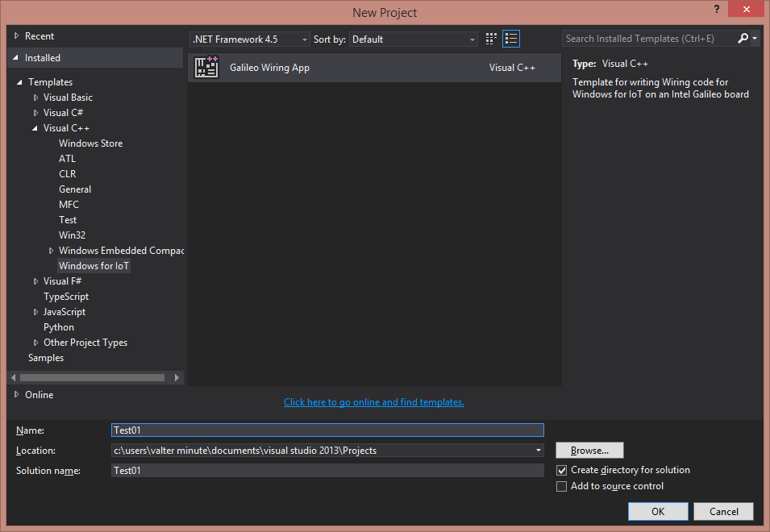Open the dialog help question mark

pyautogui.click(x=717, y=9)
